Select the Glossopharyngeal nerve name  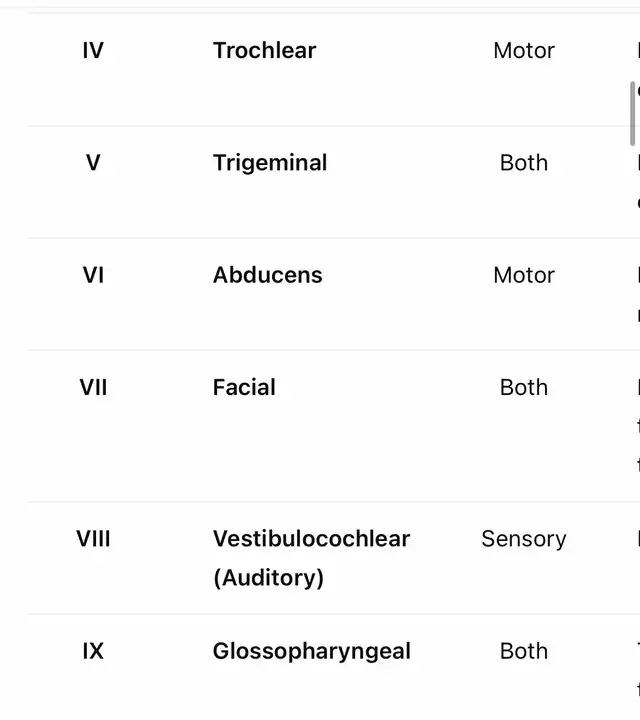[x=311, y=651]
